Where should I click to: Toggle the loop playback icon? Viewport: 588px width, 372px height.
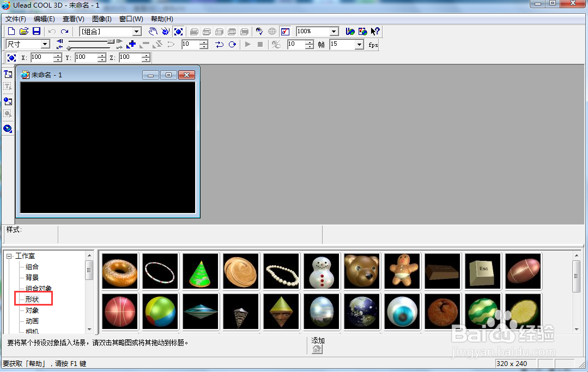click(232, 45)
